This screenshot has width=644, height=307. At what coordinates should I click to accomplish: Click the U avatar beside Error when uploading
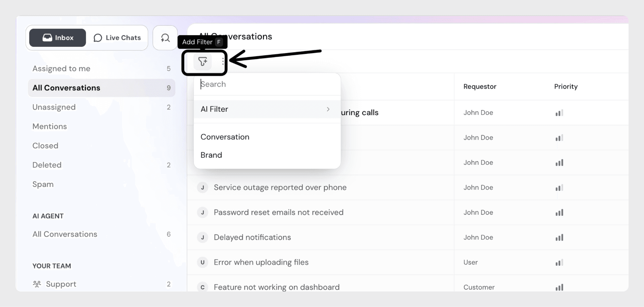point(203,262)
